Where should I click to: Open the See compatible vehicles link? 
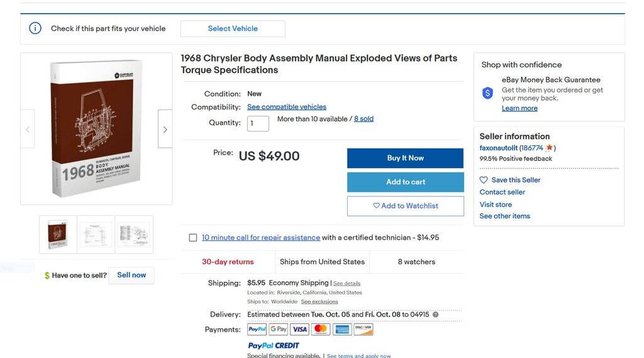coord(287,107)
